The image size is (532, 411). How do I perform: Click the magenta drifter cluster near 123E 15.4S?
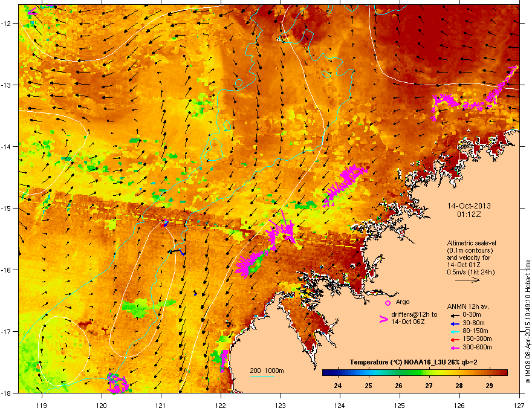(282, 230)
